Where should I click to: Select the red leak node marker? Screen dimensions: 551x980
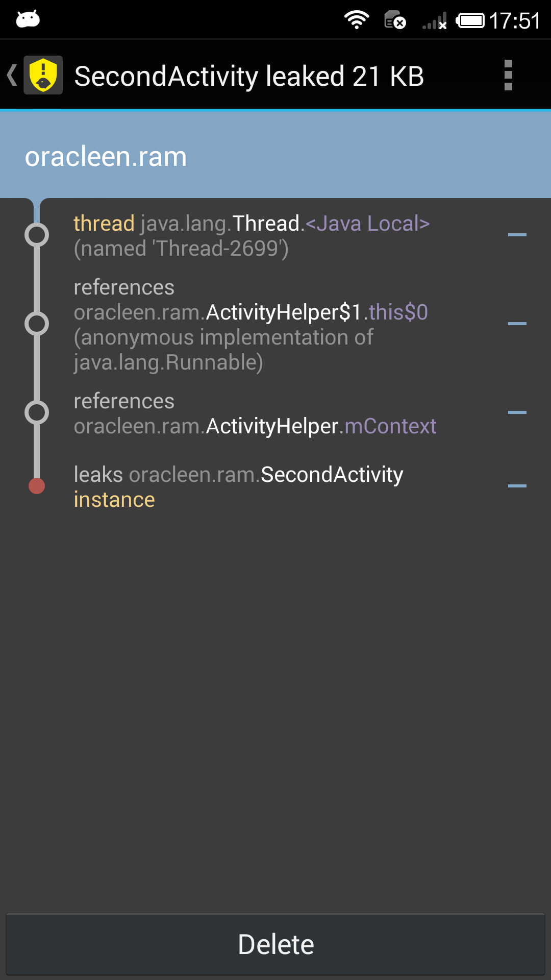(x=37, y=486)
